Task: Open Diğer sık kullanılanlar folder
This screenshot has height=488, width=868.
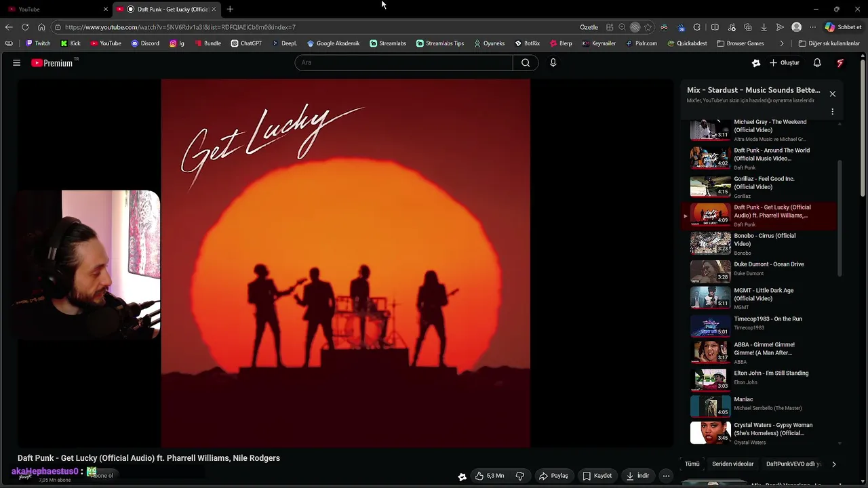Action: click(x=829, y=43)
